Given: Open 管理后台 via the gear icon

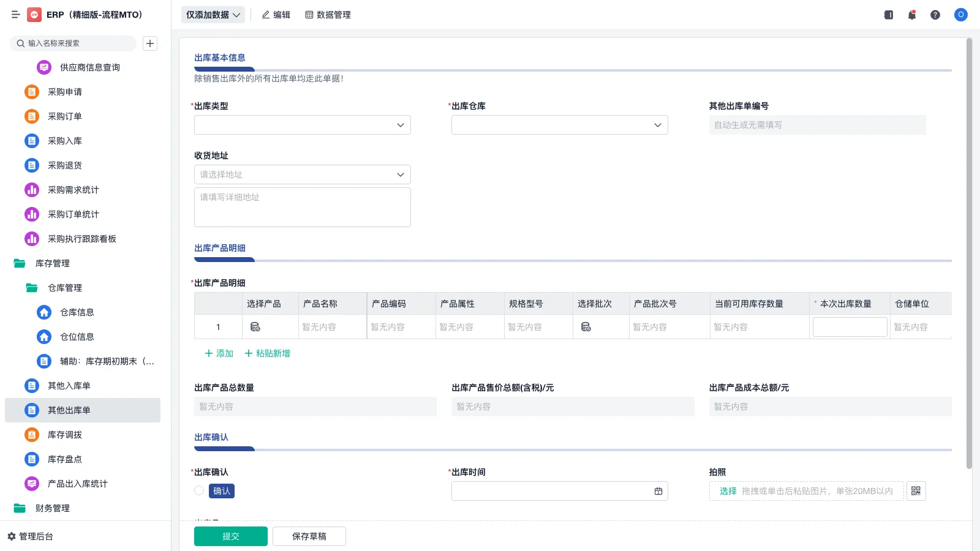Looking at the screenshot, I should (33, 536).
